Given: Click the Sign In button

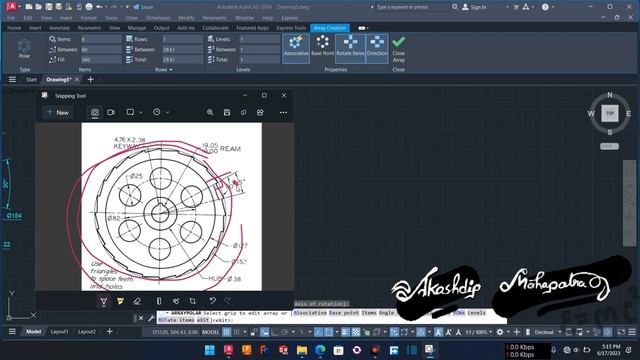Looking at the screenshot, I should [474, 7].
